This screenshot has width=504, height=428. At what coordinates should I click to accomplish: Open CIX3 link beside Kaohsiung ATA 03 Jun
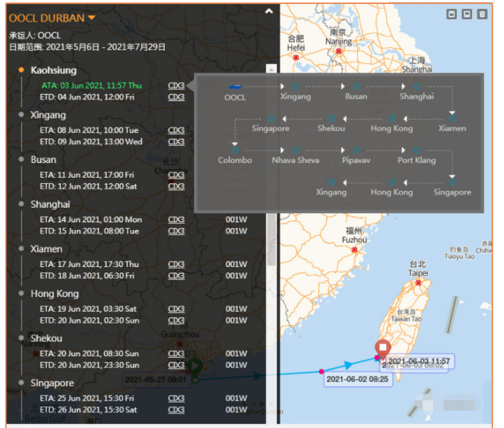tap(176, 85)
